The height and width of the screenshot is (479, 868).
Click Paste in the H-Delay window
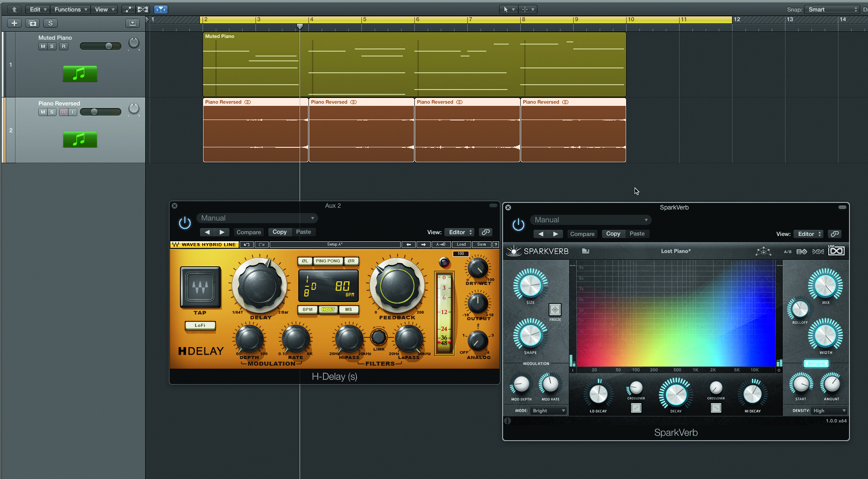pos(303,232)
